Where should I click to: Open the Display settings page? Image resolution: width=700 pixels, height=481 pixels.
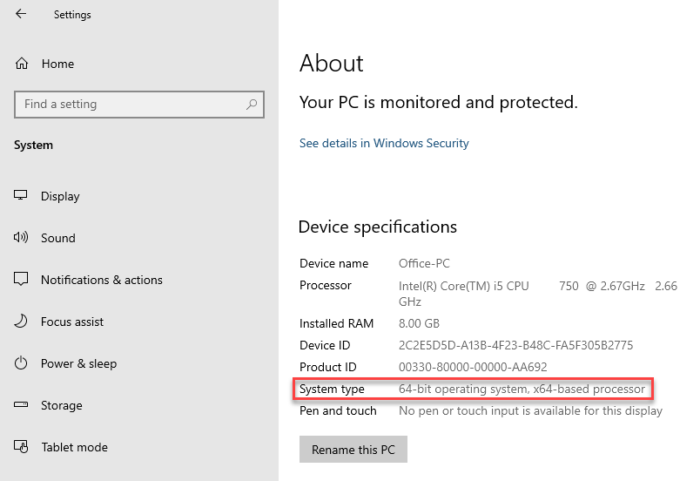60,196
